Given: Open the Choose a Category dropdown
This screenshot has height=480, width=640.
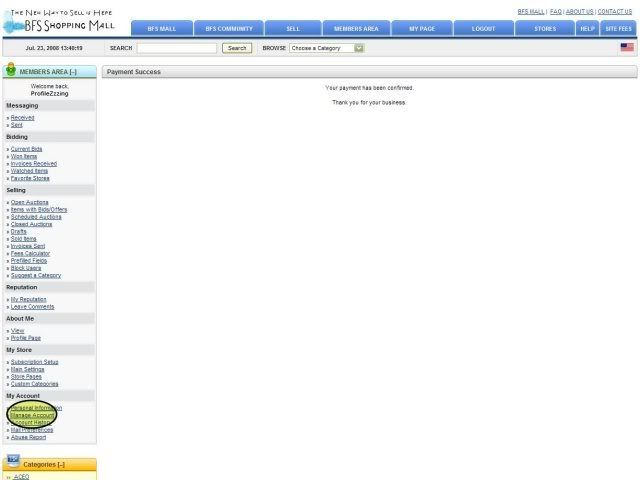Looking at the screenshot, I should [327, 48].
